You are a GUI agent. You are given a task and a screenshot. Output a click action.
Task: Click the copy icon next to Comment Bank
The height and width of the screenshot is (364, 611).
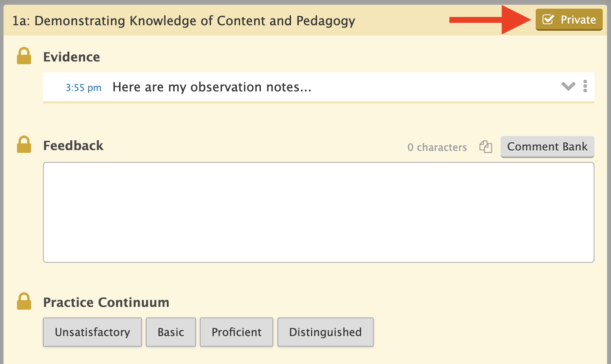[486, 147]
